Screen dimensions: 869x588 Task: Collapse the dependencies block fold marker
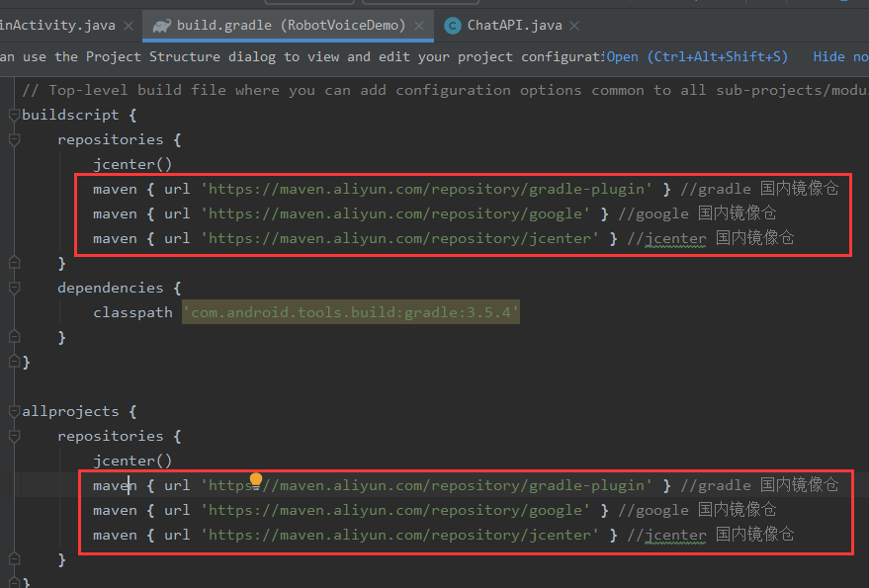(x=15, y=288)
